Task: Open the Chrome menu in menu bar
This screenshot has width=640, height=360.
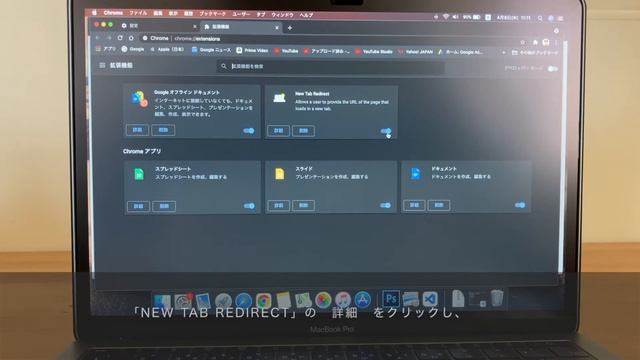Action: 113,13
